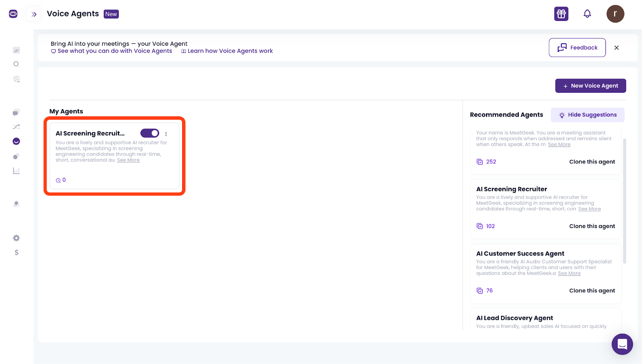Open search from the sidebar
This screenshot has height=364, width=642.
point(16,64)
